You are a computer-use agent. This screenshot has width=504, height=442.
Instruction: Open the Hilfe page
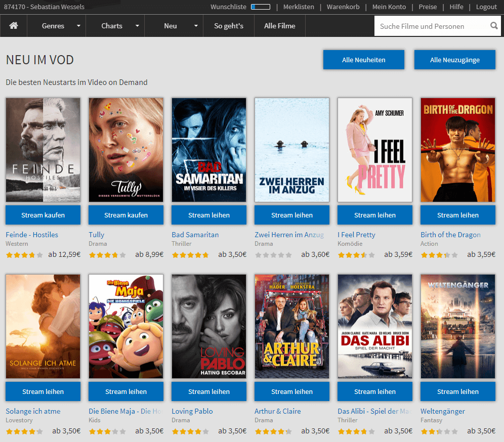coord(456,7)
